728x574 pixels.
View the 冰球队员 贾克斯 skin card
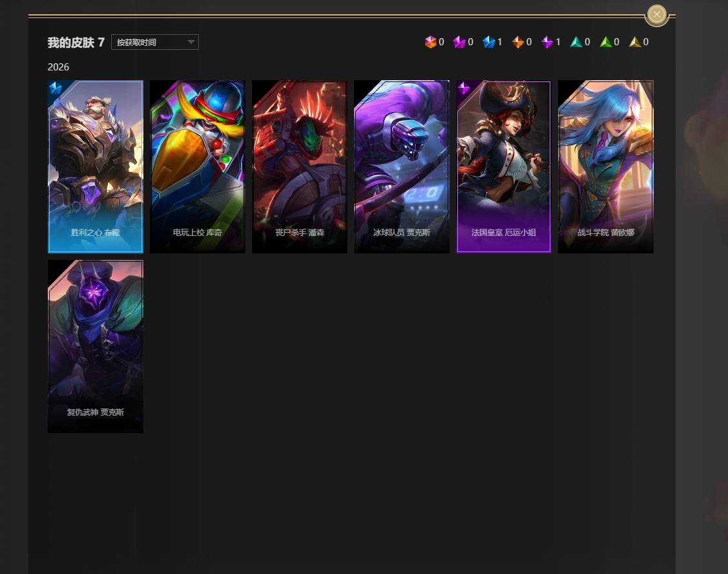click(402, 167)
